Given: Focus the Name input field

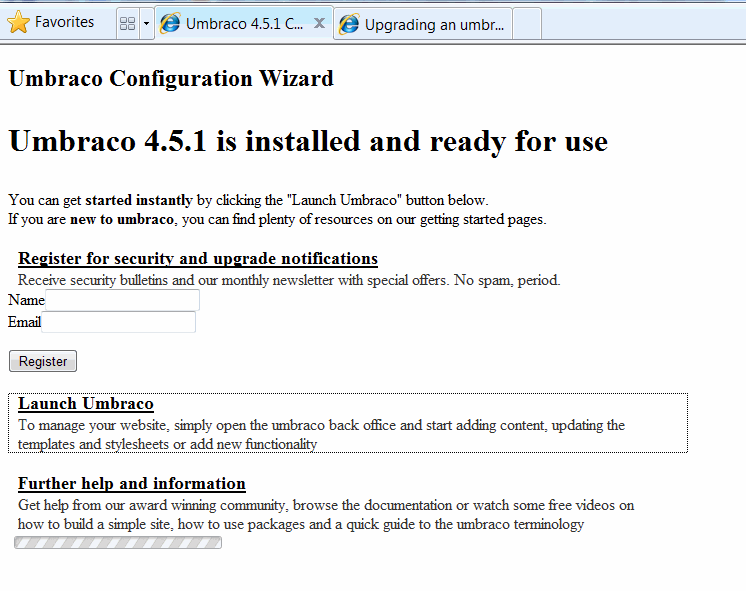Looking at the screenshot, I should pyautogui.click(x=122, y=300).
